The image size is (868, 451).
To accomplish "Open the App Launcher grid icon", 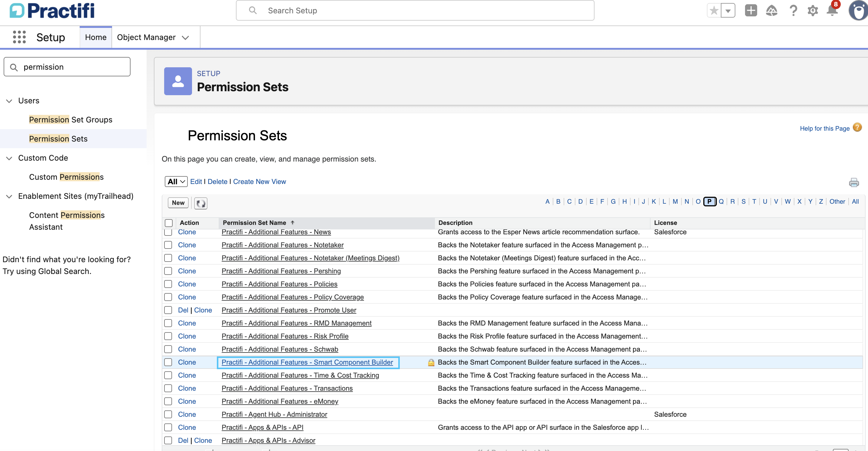I will (19, 37).
